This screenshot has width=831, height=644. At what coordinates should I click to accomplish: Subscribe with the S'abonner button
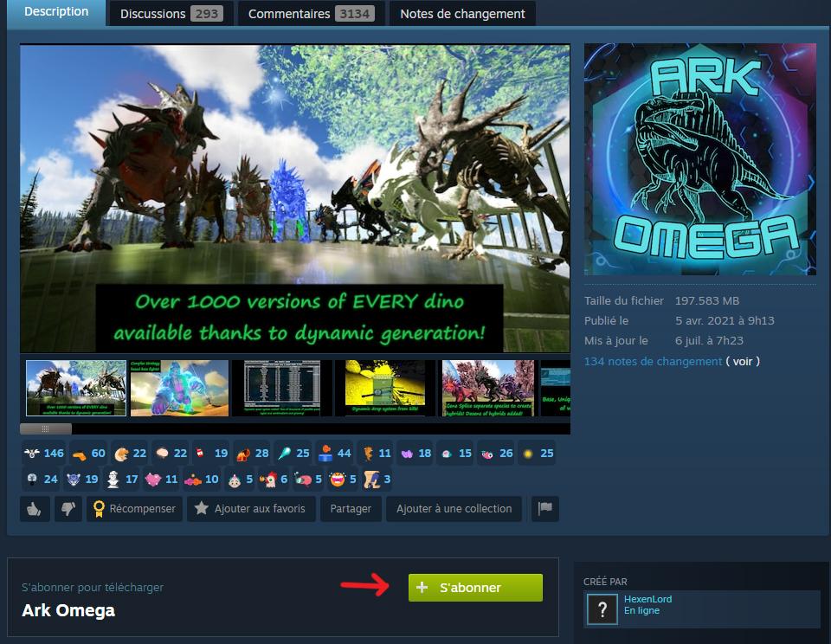(x=475, y=587)
